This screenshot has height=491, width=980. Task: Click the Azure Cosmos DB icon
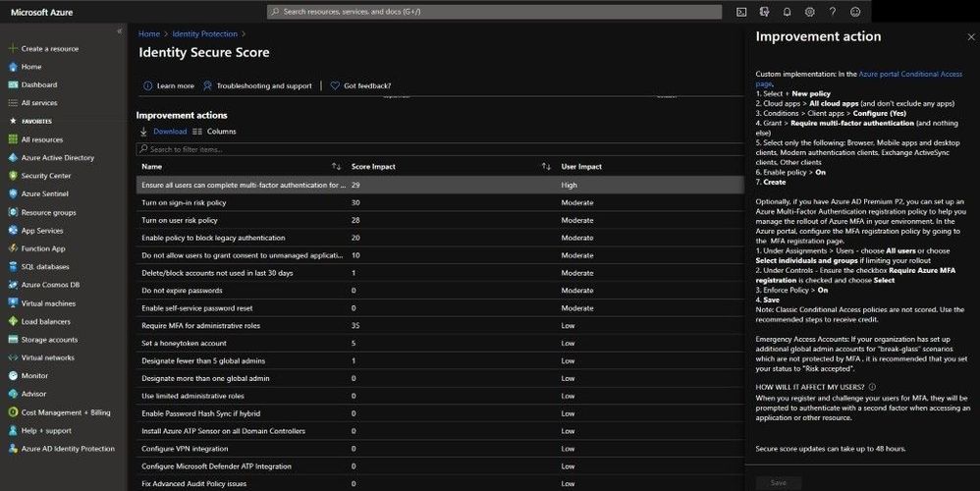[13, 284]
